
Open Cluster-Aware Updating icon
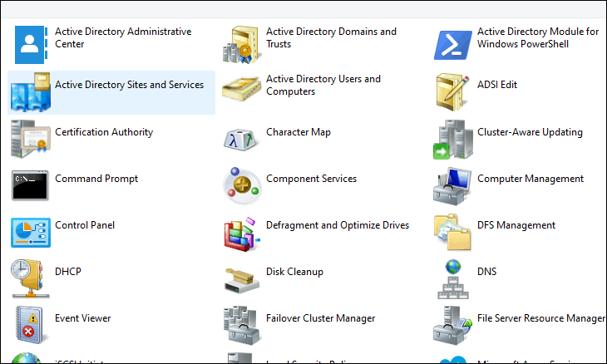(x=453, y=140)
